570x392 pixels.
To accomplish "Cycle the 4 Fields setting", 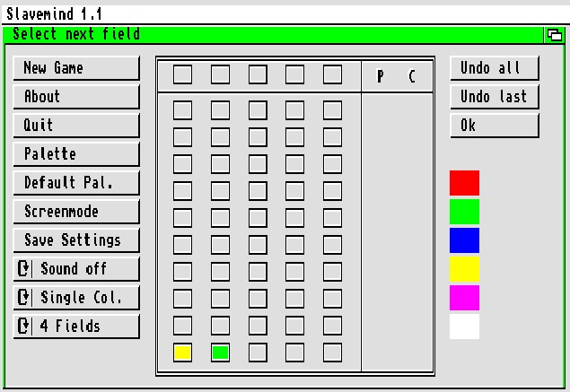I will coord(76,327).
